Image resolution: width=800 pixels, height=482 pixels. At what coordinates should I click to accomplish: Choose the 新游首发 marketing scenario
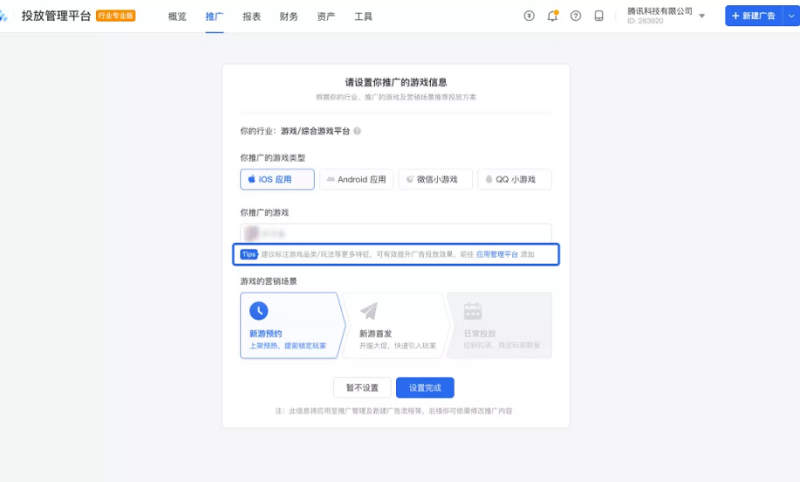(396, 325)
